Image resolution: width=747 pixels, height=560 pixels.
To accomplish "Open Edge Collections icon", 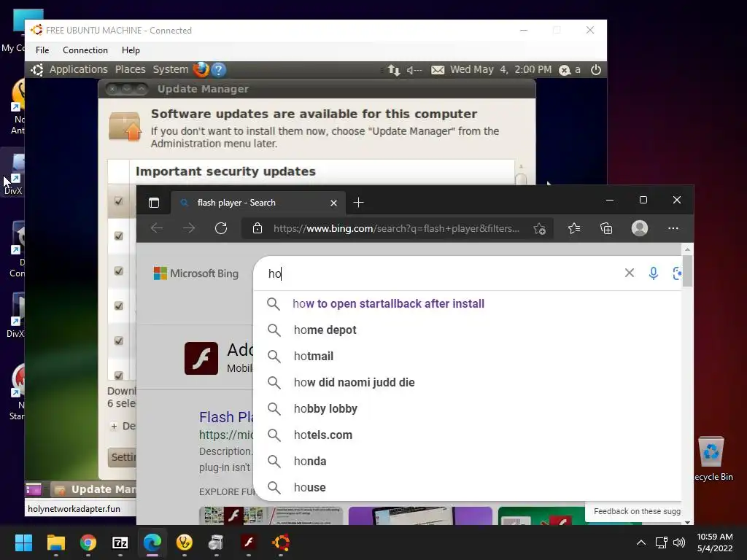I will tap(606, 228).
